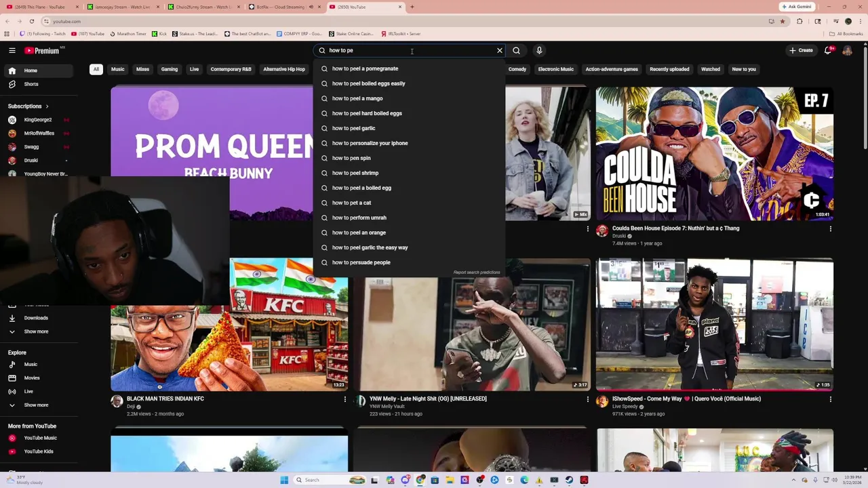Reload the page
Screen dimensions: 868x488
point(31,21)
